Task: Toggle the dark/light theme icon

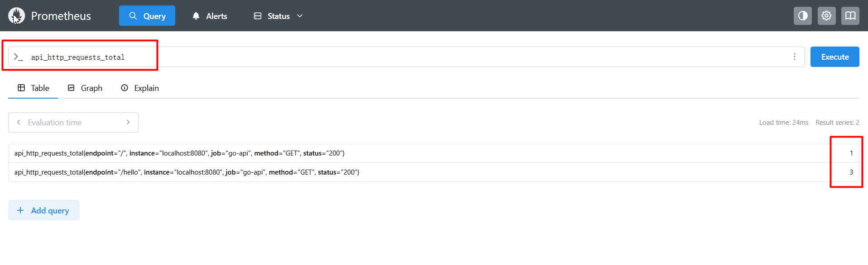Action: click(802, 16)
